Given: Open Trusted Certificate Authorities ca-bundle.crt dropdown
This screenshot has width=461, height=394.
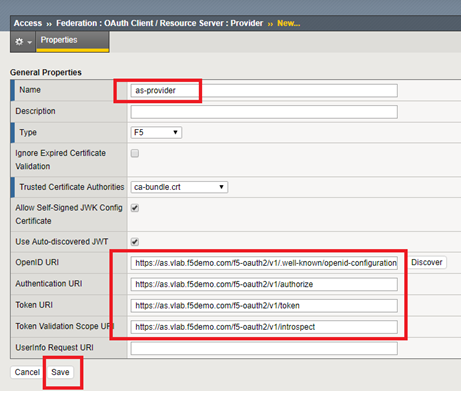Looking at the screenshot, I should pos(179,187).
